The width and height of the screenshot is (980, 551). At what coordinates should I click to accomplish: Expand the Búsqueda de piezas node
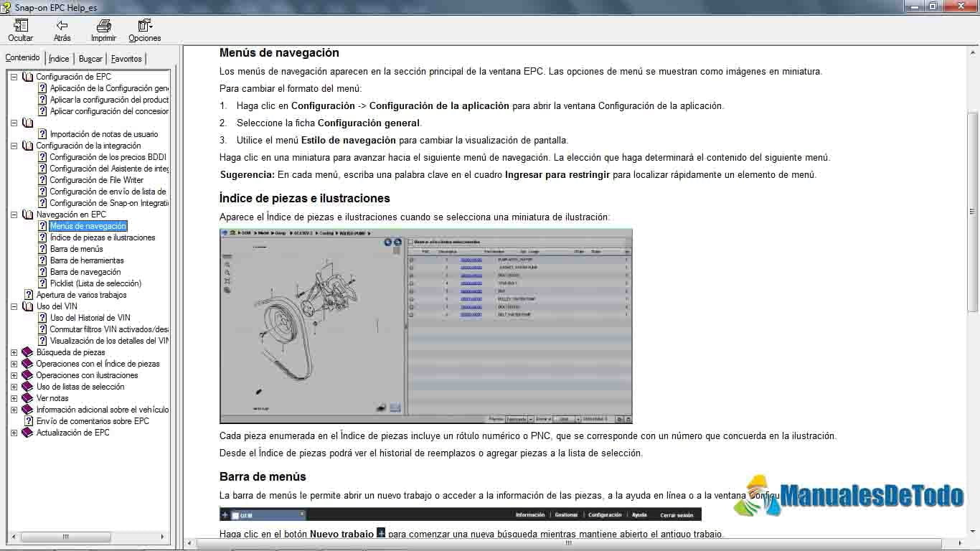[14, 352]
